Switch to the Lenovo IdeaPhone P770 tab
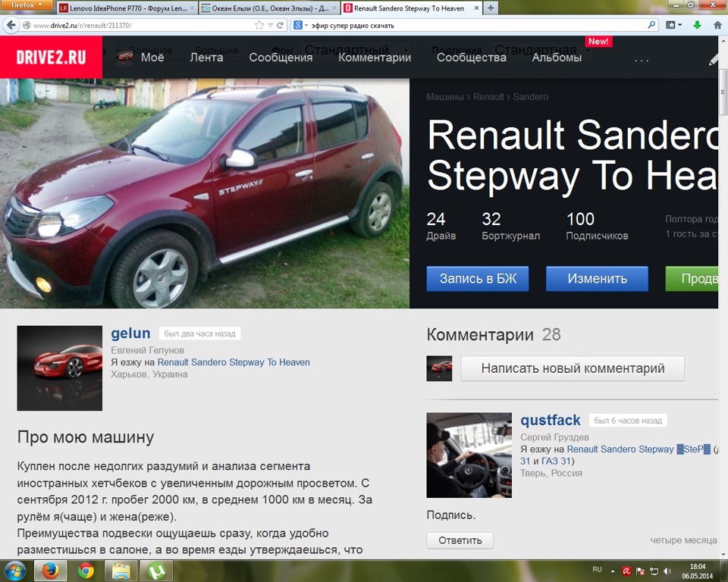Viewport: 728px width, 582px height. [127, 8]
